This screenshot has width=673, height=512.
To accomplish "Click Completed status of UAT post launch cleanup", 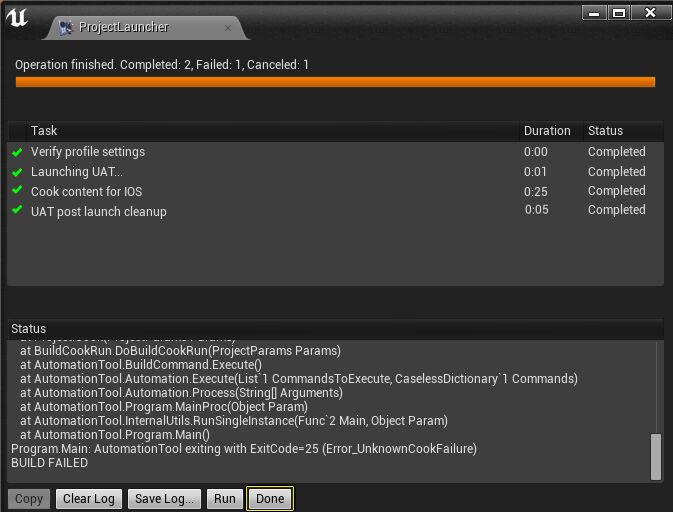I will click(x=616, y=210).
